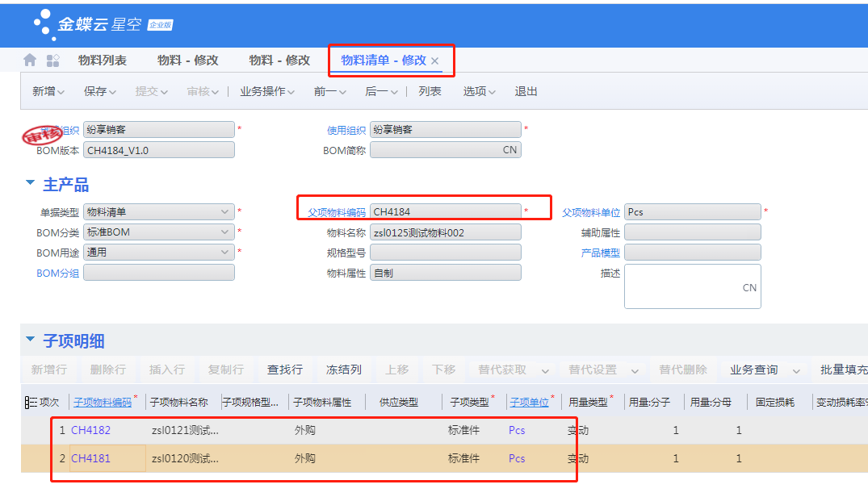Click 标准件 cell in CH4182 row
Screen dimensions: 868x497
464,430
